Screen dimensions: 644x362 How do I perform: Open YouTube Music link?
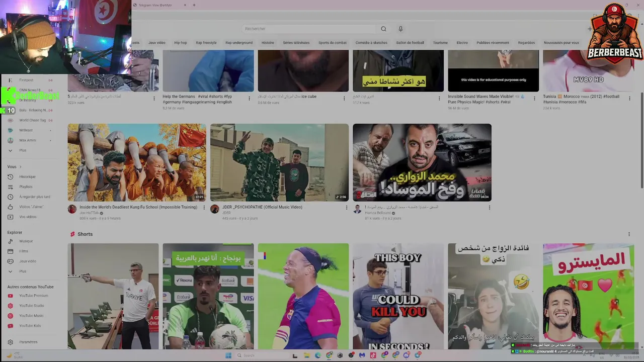coord(31,316)
